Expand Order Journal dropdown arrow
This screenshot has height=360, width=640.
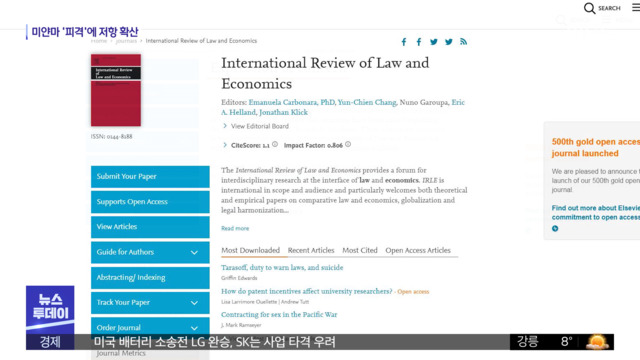click(194, 328)
